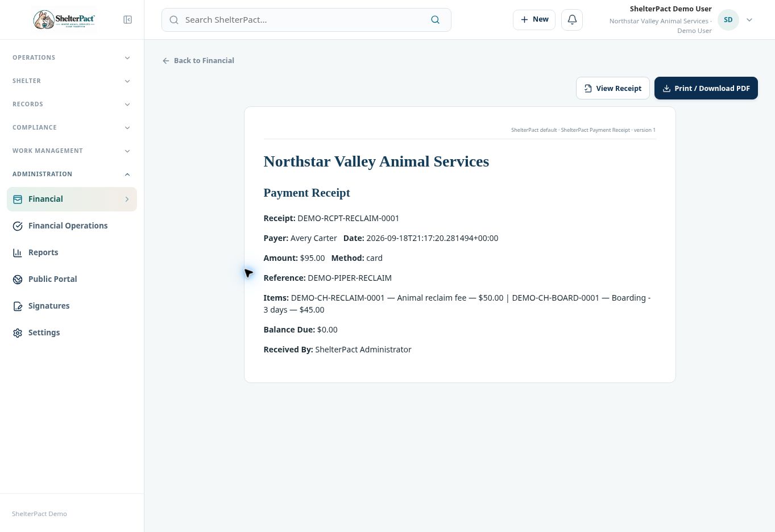Focus the Search ShelterPact field
The width and height of the screenshot is (775, 532).
pyautogui.click(x=306, y=20)
